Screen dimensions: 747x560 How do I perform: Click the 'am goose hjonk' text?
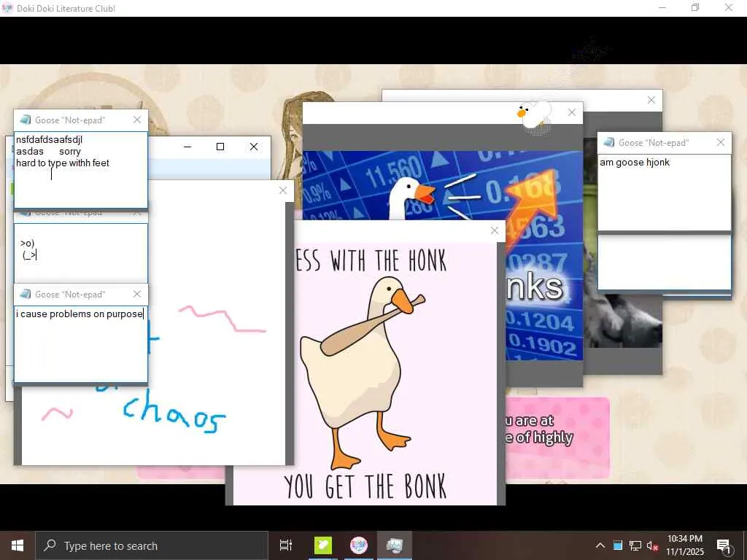[635, 163]
